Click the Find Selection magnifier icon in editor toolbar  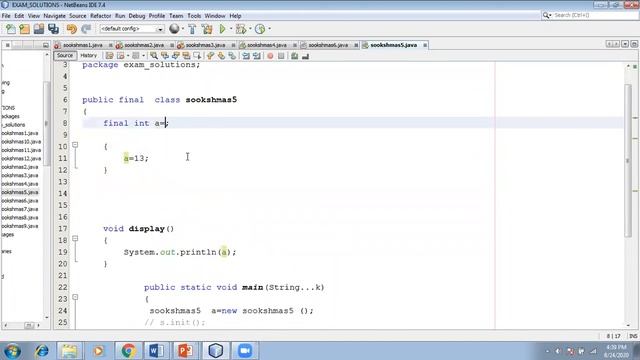tap(153, 56)
